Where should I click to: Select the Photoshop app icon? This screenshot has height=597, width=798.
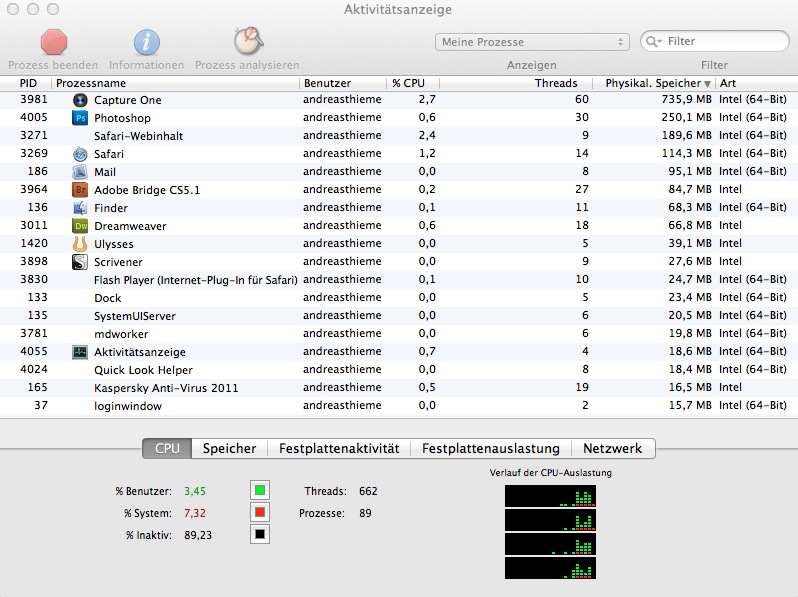click(80, 118)
